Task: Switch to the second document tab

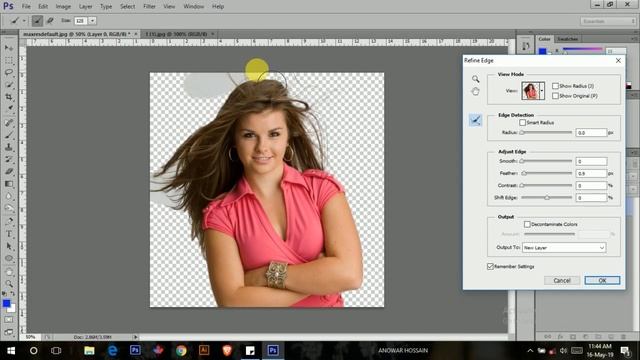Action: tap(176, 34)
